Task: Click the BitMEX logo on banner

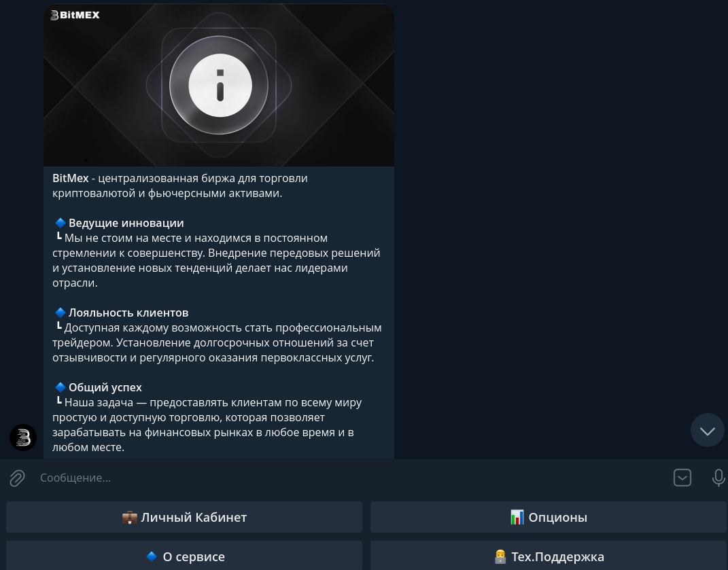Action: click(x=75, y=16)
